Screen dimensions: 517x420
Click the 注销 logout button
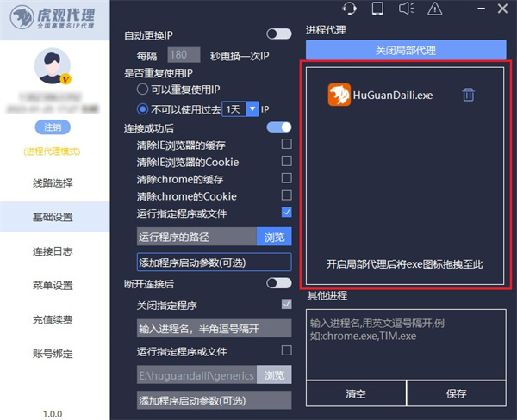53,128
